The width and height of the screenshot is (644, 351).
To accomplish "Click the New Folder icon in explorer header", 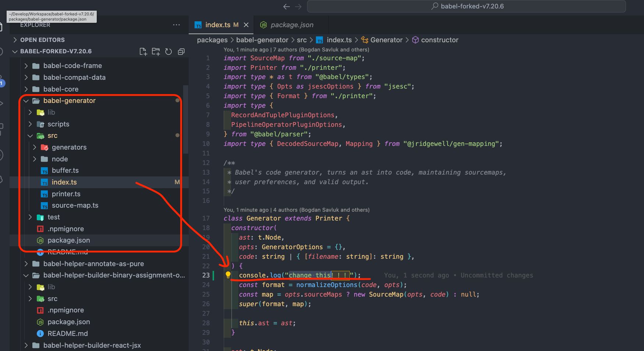I will pos(156,51).
